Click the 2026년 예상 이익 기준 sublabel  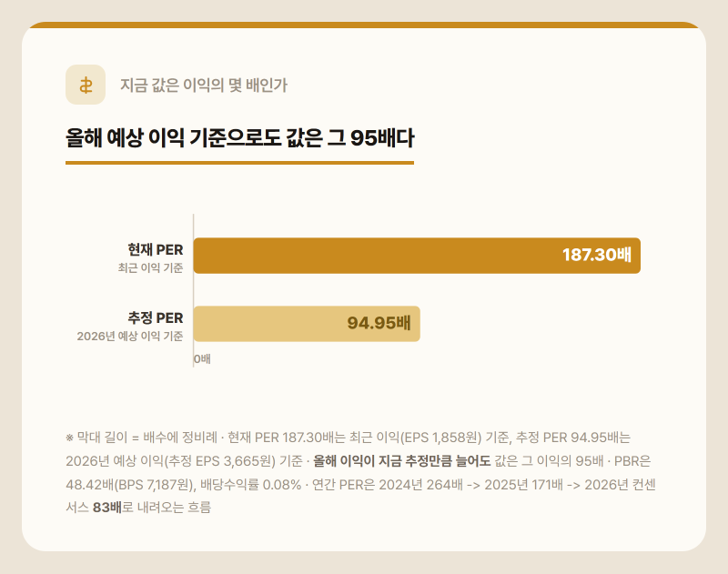(x=130, y=336)
